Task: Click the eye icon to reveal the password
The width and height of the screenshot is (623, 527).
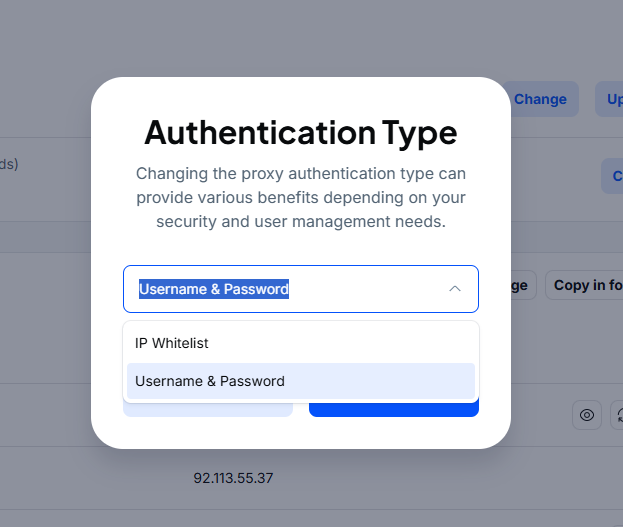Action: click(587, 415)
